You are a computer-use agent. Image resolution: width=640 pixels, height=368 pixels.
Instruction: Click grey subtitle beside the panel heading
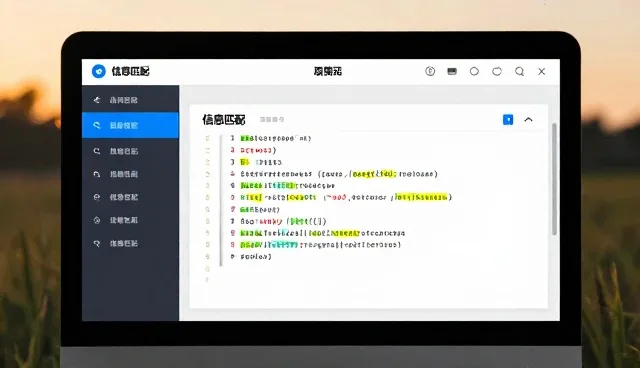(x=272, y=120)
